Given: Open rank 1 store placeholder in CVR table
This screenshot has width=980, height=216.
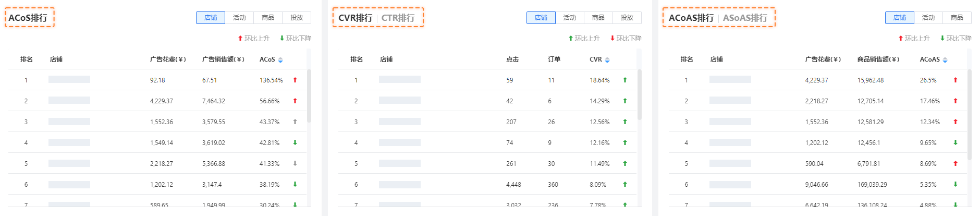Looking at the screenshot, I should (400, 79).
